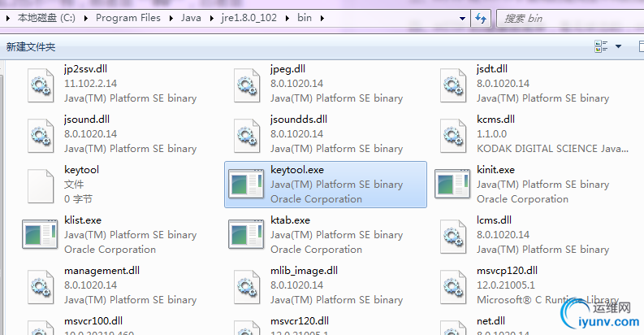
Task: Select the file name msvcp120.dll
Action: (508, 271)
